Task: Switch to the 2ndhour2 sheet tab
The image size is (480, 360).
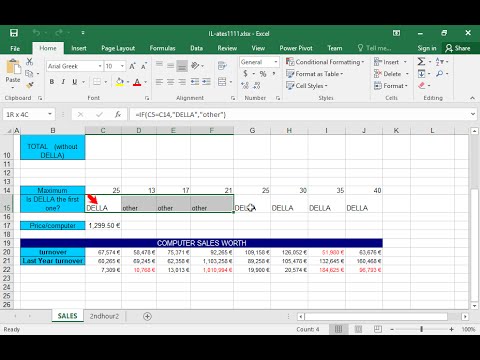Action: pyautogui.click(x=104, y=316)
